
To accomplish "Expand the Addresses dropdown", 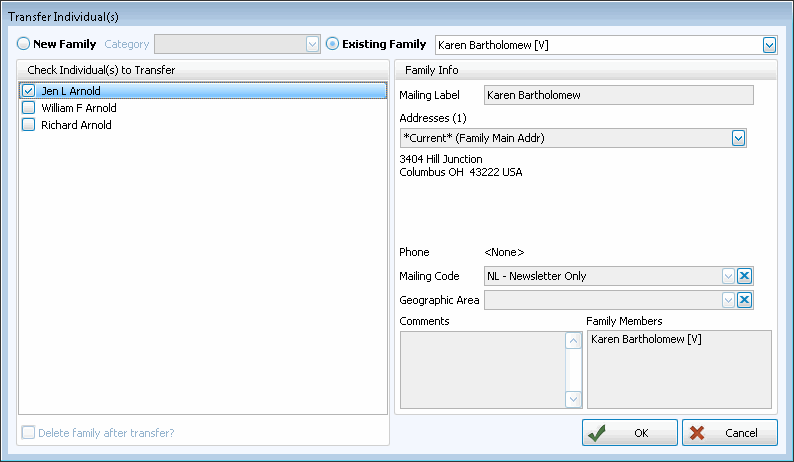I will (738, 138).
